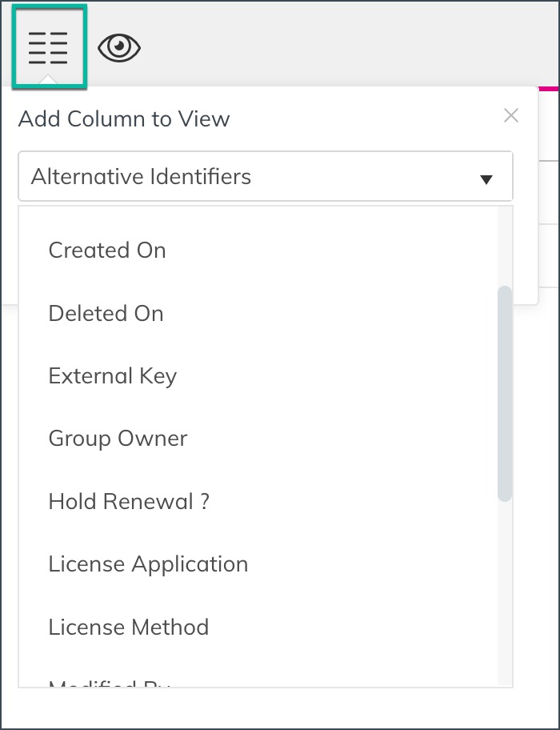This screenshot has height=730, width=560.
Task: Select the Created On option
Action: (x=107, y=250)
